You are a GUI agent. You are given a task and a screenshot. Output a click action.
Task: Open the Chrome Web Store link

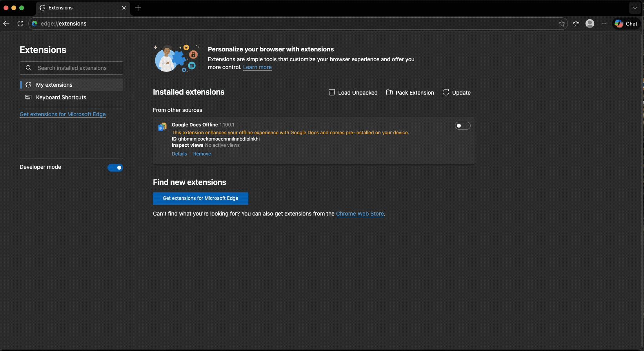(x=360, y=214)
